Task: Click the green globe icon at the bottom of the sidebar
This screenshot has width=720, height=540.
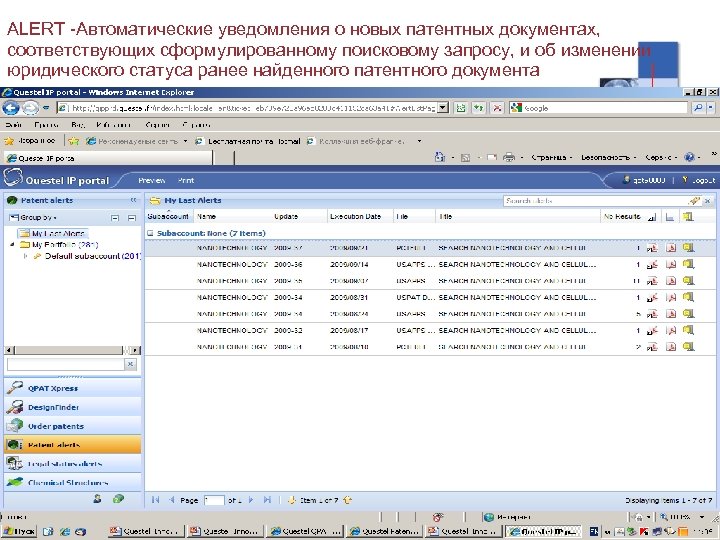Action: [118, 498]
